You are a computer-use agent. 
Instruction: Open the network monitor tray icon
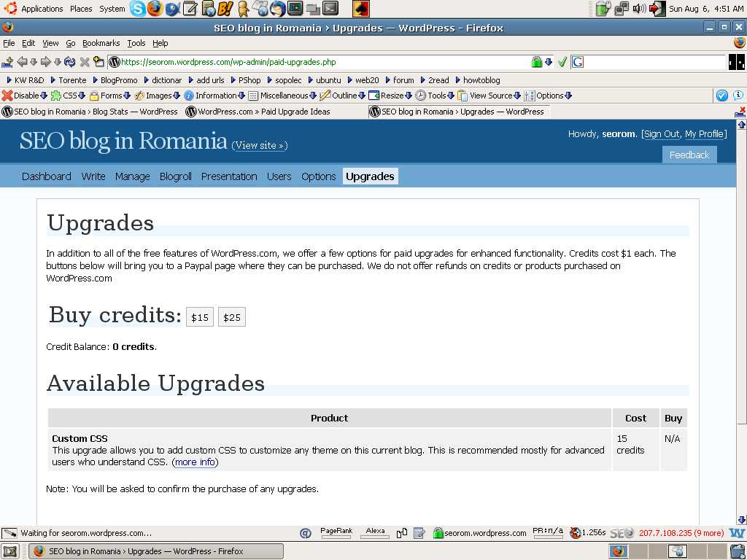point(622,9)
